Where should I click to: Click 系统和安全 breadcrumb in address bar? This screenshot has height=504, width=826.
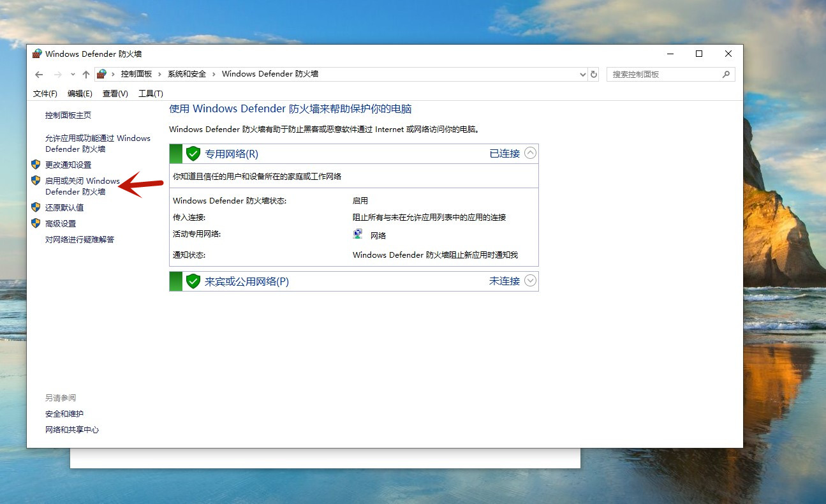tap(187, 74)
